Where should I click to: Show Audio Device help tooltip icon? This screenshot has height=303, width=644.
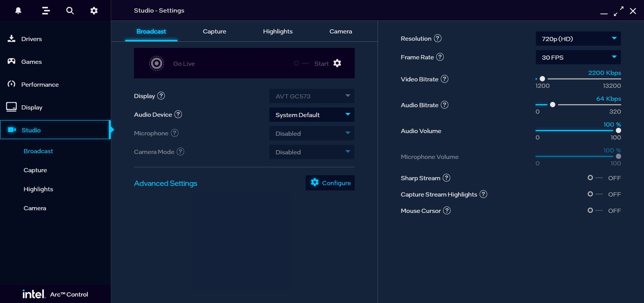coord(178,114)
